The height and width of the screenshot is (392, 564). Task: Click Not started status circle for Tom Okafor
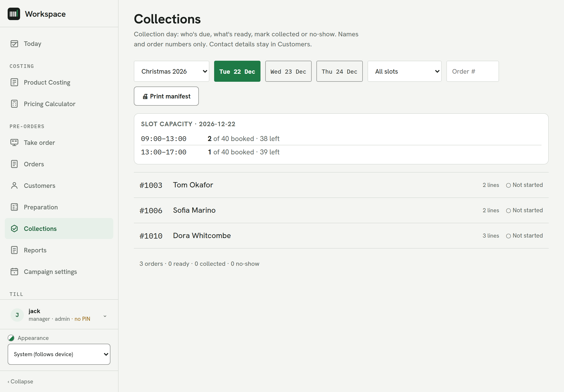[508, 185]
